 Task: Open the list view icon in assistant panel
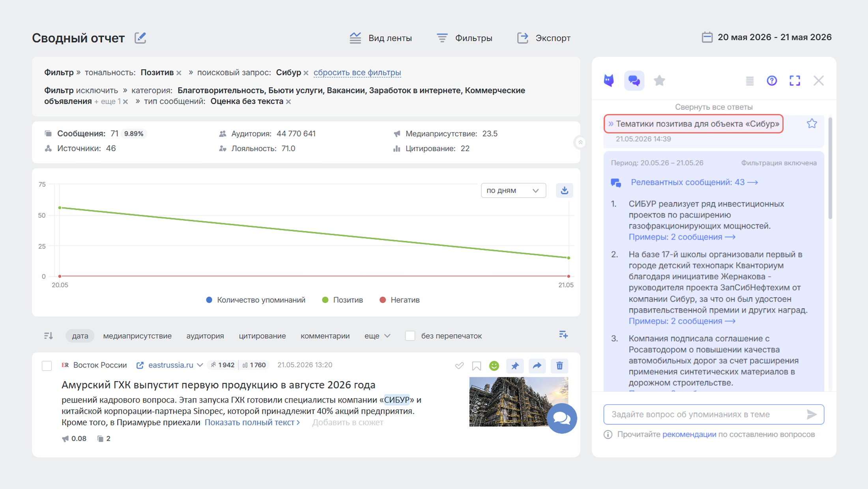click(x=750, y=81)
